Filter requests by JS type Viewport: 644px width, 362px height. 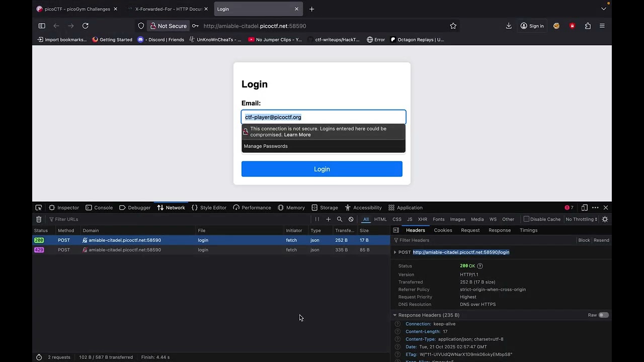pos(410,219)
